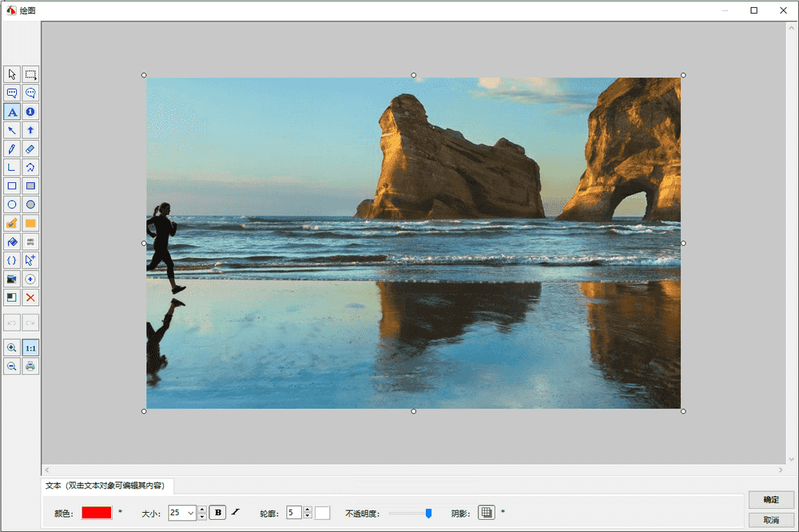Click the redo arrow button
Viewport: 799px width, 532px height.
(30, 323)
